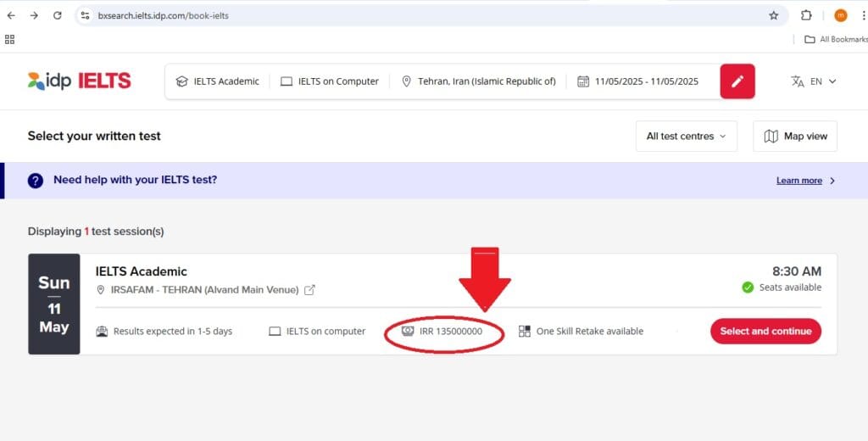Open the external link icon beside venue name
Screen dimensions: 868x441
(310, 290)
